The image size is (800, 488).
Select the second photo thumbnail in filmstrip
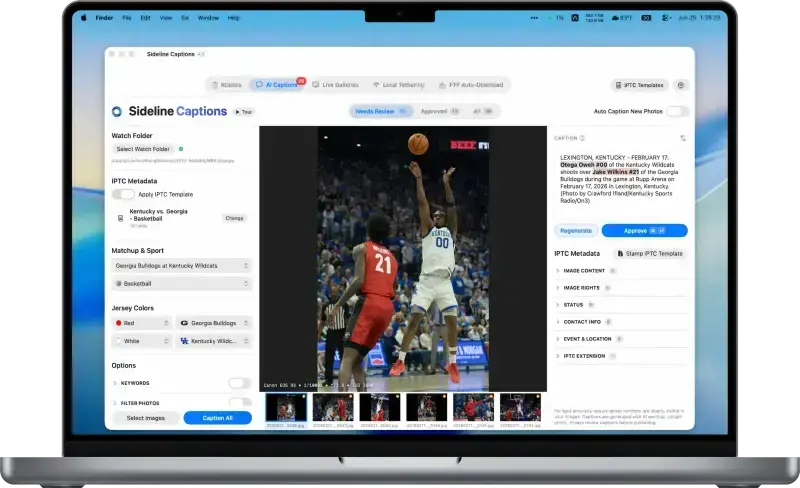pyautogui.click(x=333, y=407)
